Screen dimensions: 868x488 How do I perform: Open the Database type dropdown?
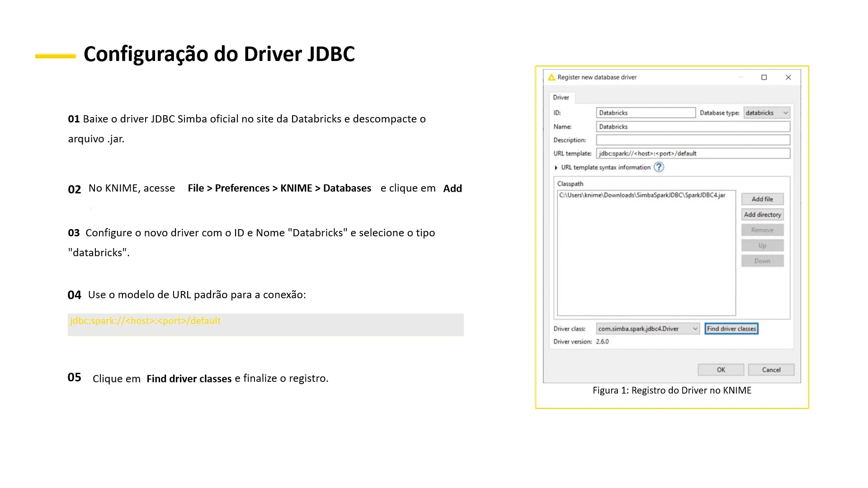coord(767,113)
